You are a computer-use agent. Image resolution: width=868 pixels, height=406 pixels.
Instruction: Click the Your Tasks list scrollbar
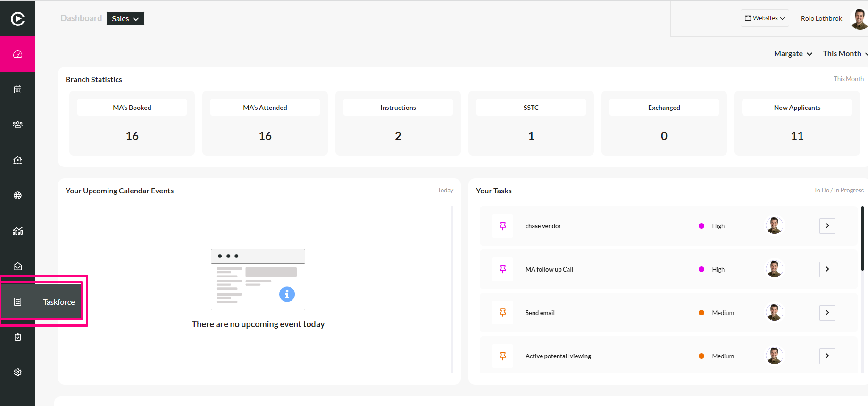[862, 238]
